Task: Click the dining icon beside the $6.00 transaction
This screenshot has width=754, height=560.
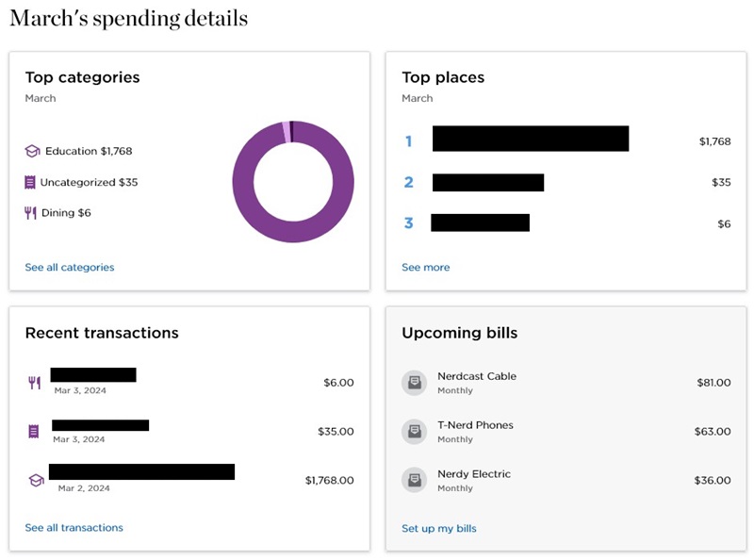Action: click(x=35, y=383)
